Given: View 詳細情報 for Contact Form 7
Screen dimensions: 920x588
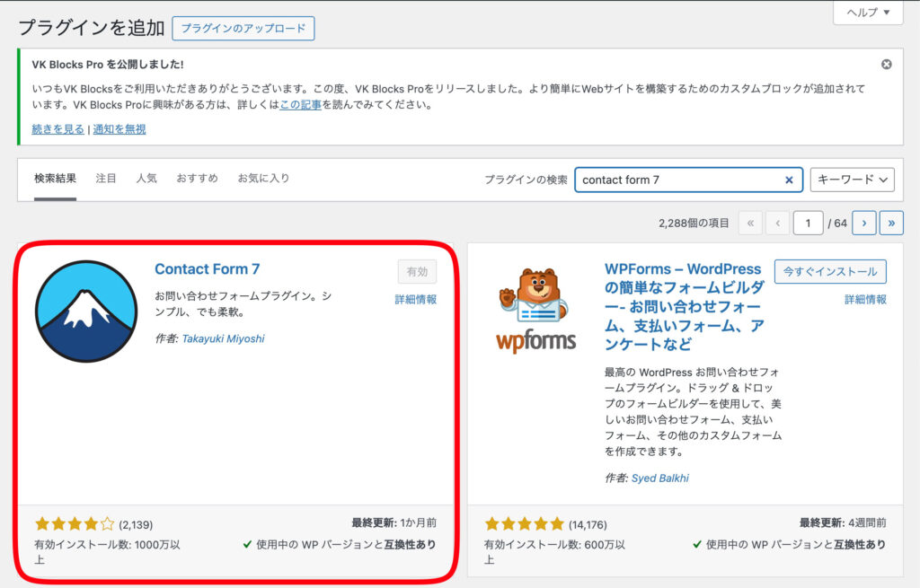Looking at the screenshot, I should 415,300.
